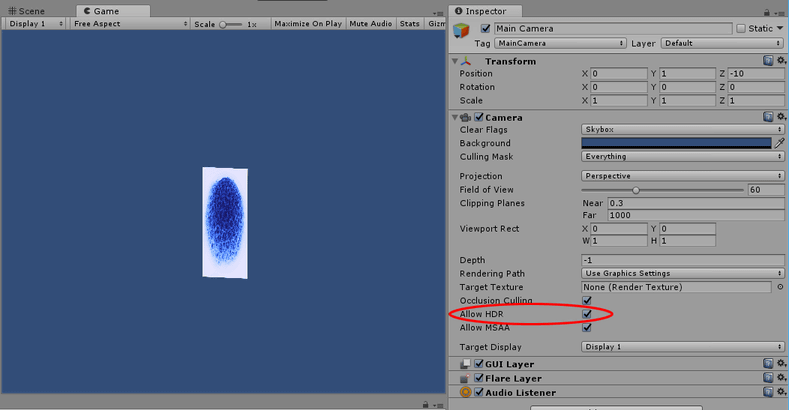This screenshot has width=789, height=410.
Task: Click the Game view Scale slider
Action: tap(231, 24)
